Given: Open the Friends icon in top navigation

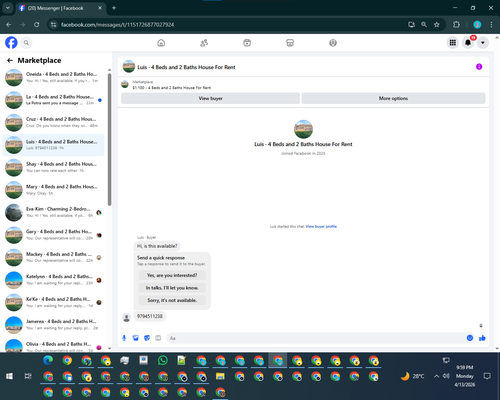Looking at the screenshot, I should pos(204,43).
